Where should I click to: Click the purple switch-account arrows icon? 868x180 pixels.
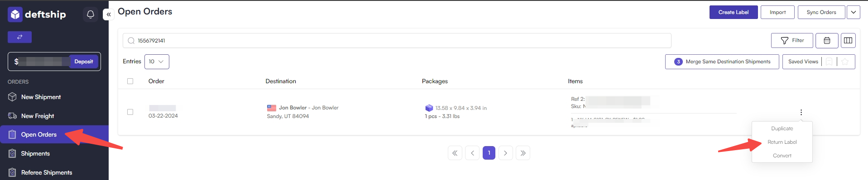(x=19, y=37)
